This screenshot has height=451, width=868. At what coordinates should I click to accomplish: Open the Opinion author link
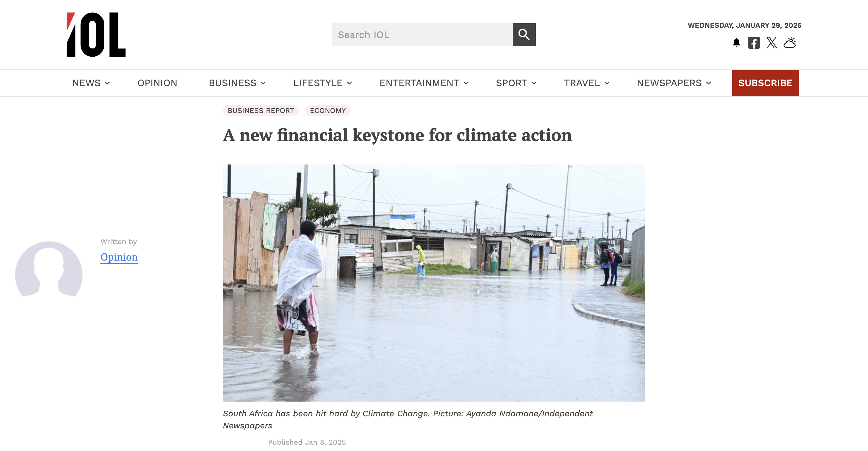tap(119, 257)
